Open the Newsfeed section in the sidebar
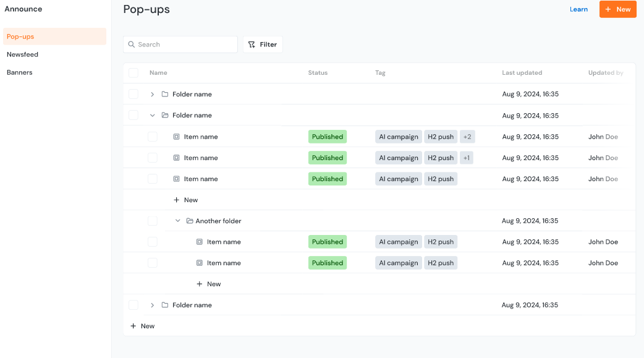Image resolution: width=644 pixels, height=358 pixels. point(22,54)
